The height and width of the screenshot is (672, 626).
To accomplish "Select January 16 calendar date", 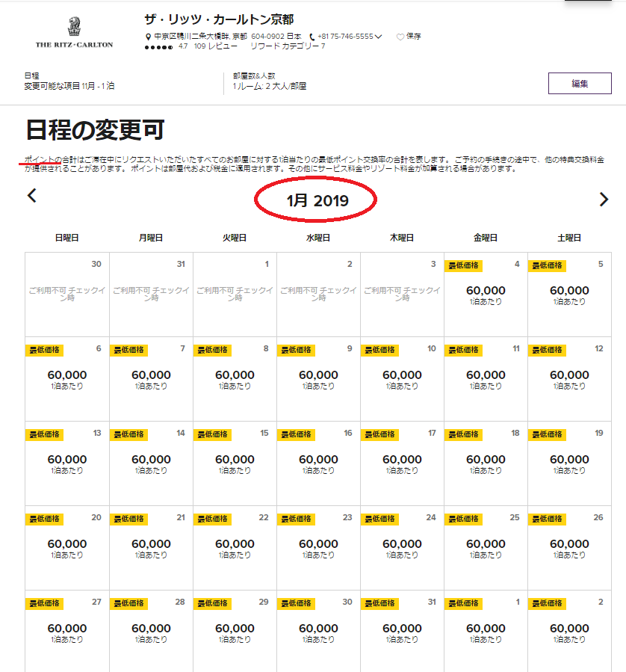I will coord(318,463).
